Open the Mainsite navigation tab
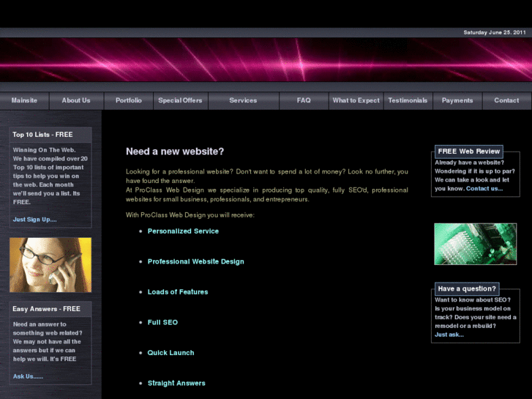The width and height of the screenshot is (532, 399). click(x=24, y=100)
